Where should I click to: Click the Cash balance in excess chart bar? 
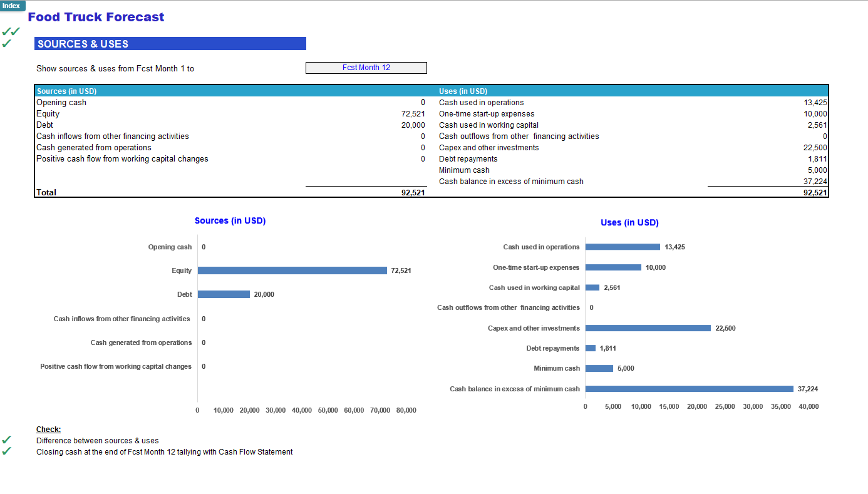690,389
